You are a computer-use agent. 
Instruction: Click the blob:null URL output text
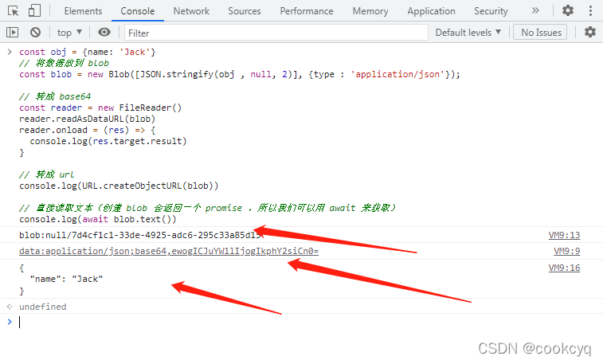point(140,235)
